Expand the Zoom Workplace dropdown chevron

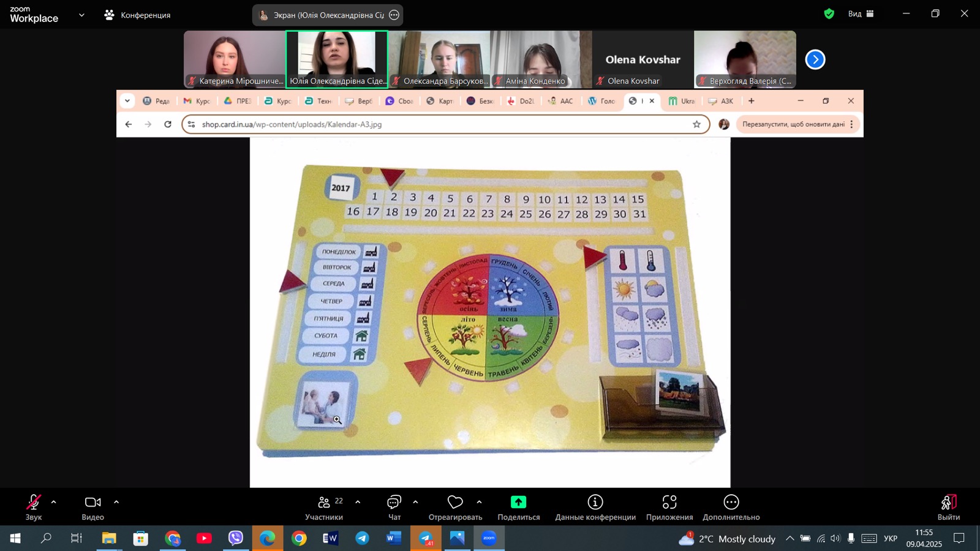click(81, 15)
